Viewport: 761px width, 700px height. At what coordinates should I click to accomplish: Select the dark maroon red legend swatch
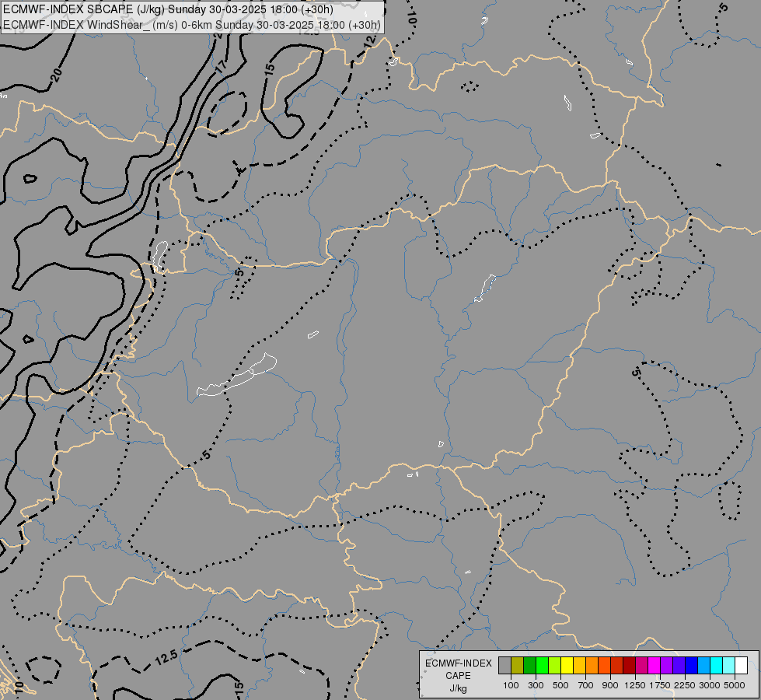(x=630, y=666)
